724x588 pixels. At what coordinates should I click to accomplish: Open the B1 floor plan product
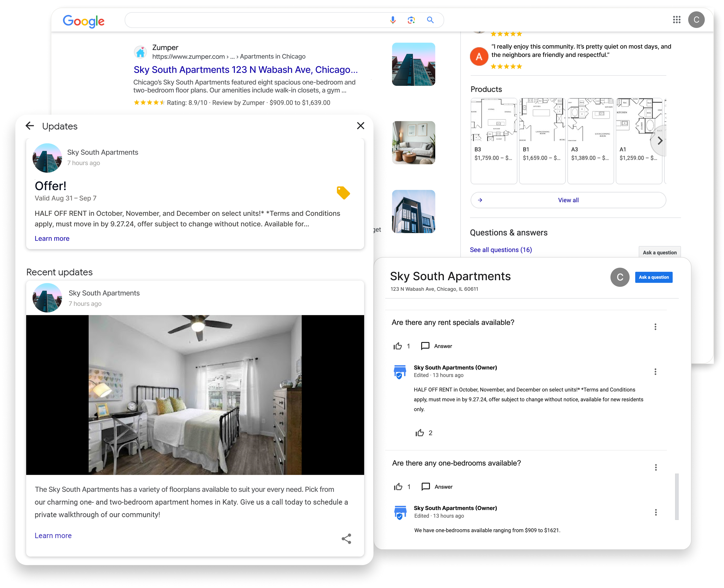click(542, 141)
